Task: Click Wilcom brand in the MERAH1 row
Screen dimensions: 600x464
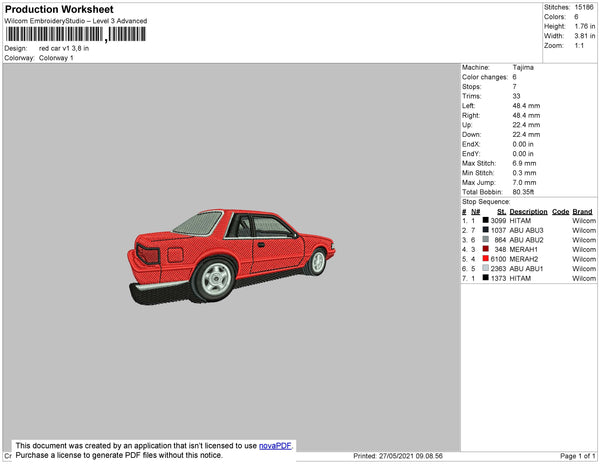Action: [584, 249]
